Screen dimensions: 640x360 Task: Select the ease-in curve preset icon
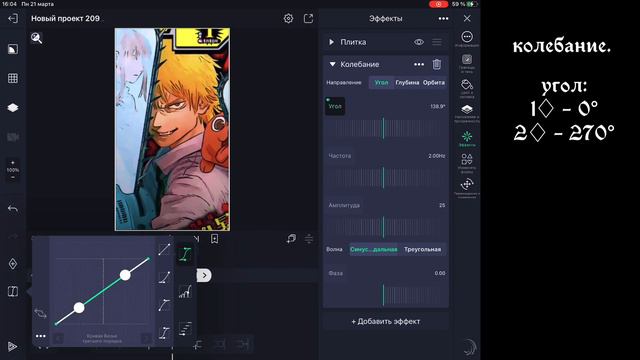164,278
